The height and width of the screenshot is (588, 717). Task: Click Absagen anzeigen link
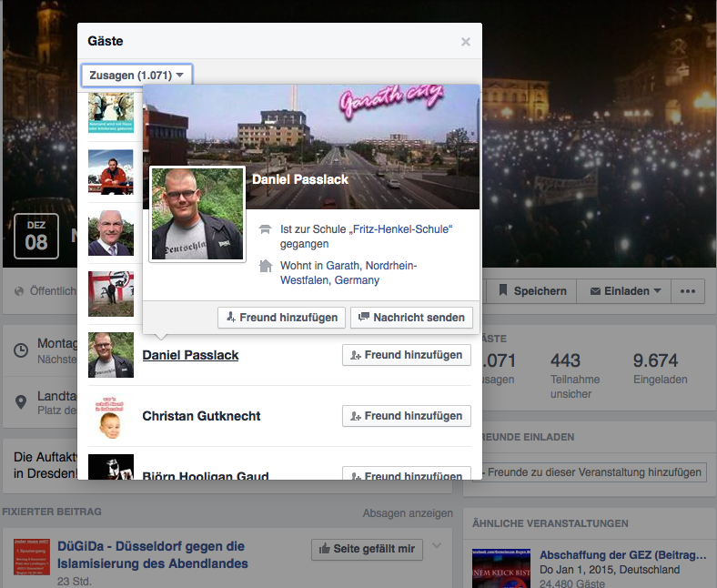tap(407, 512)
